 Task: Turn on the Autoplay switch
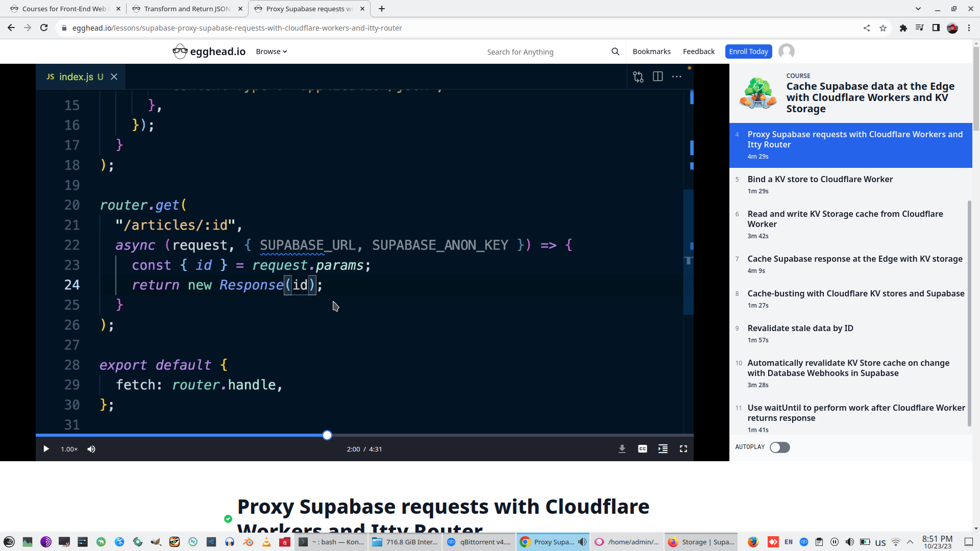(779, 447)
